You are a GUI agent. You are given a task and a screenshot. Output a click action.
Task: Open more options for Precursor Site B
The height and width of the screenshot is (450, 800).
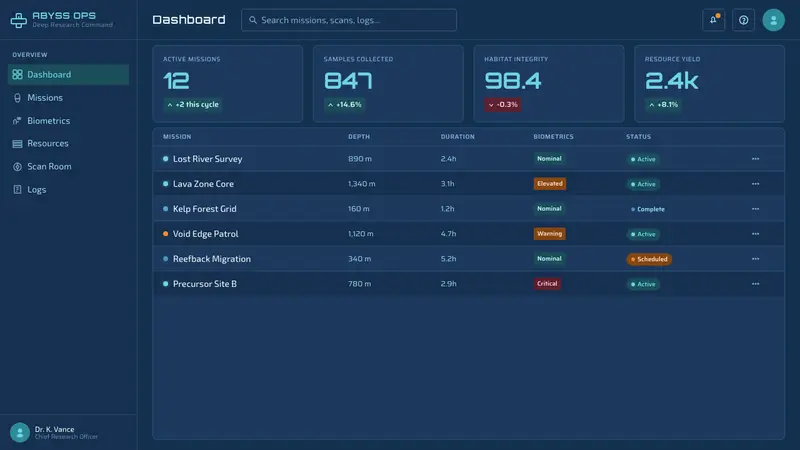click(755, 284)
